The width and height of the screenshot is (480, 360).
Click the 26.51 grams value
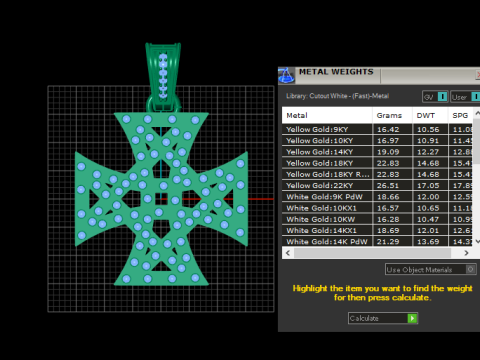click(x=388, y=186)
